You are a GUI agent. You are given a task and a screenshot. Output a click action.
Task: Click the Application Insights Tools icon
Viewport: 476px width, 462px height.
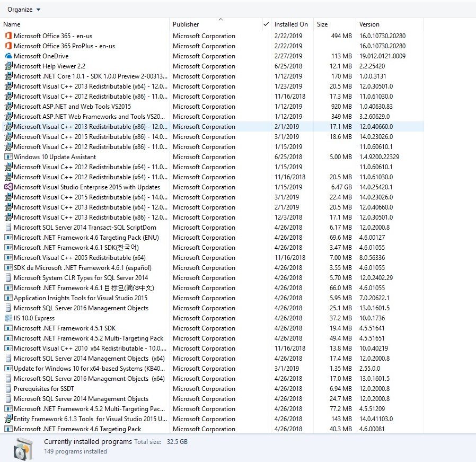tap(8, 298)
